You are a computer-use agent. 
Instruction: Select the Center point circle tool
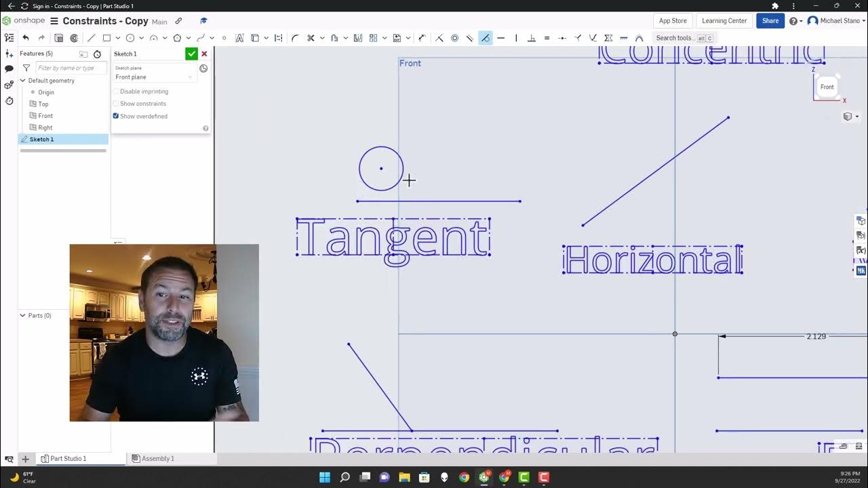click(x=130, y=38)
